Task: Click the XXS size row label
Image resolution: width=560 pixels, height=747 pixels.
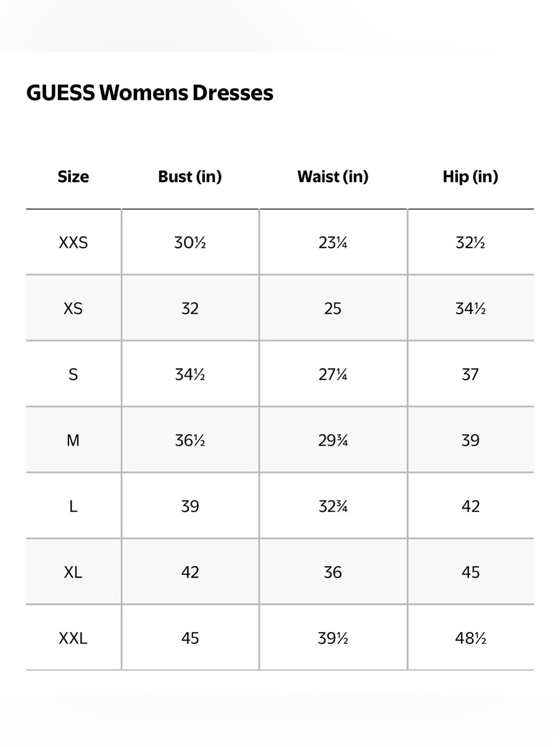Action: (x=73, y=243)
